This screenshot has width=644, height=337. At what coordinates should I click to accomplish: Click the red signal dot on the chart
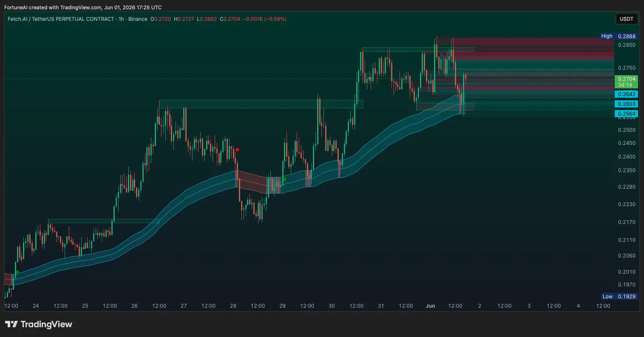(237, 150)
